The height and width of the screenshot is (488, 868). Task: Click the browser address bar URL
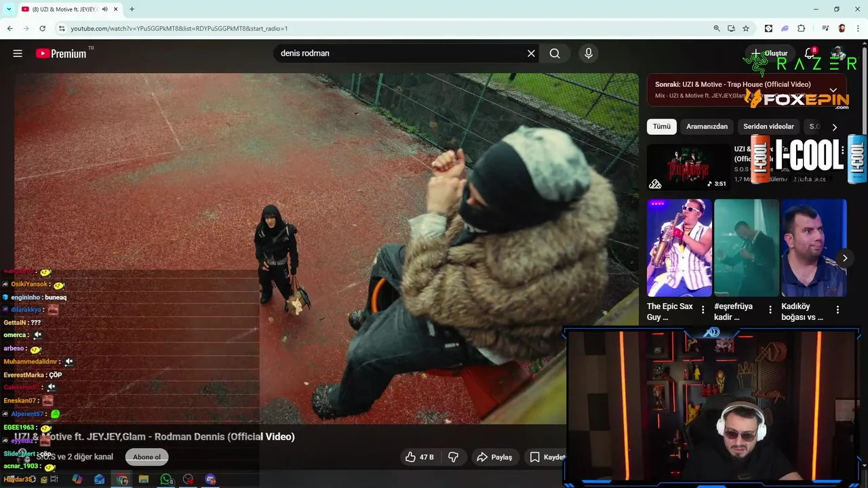click(x=179, y=28)
